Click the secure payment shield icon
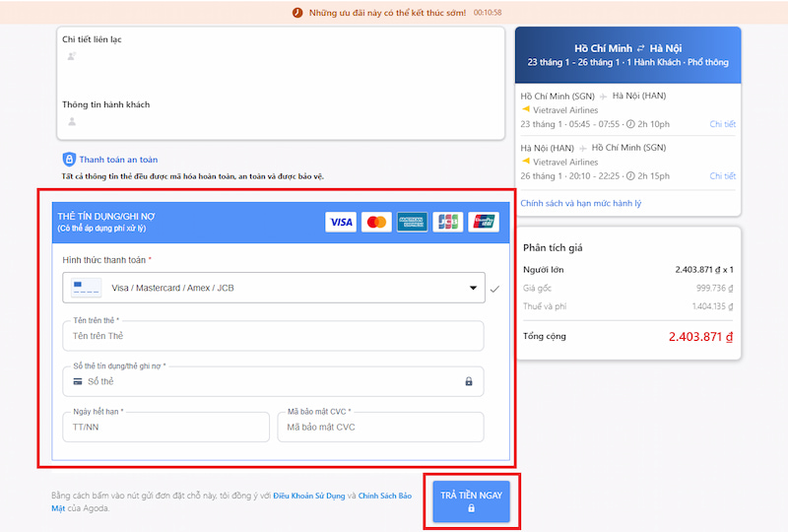The image size is (788, 532). click(69, 160)
